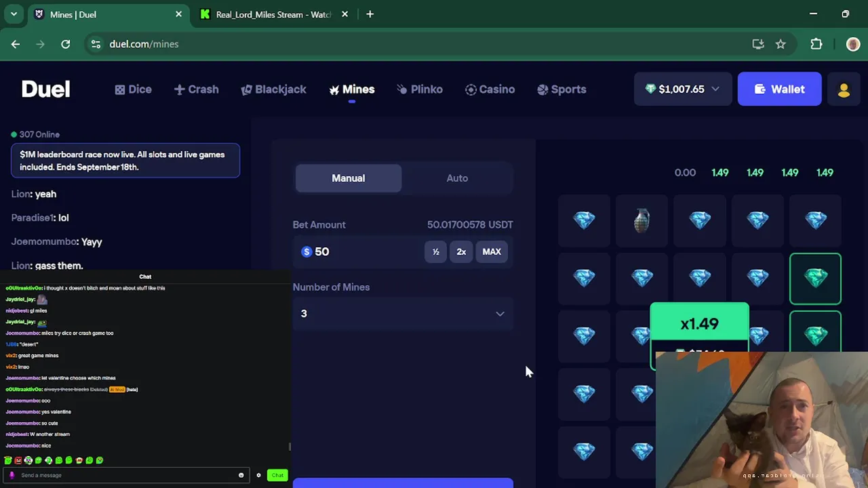The width and height of the screenshot is (868, 488).
Task: Click the diamond directly below the grenade
Action: tap(642, 278)
